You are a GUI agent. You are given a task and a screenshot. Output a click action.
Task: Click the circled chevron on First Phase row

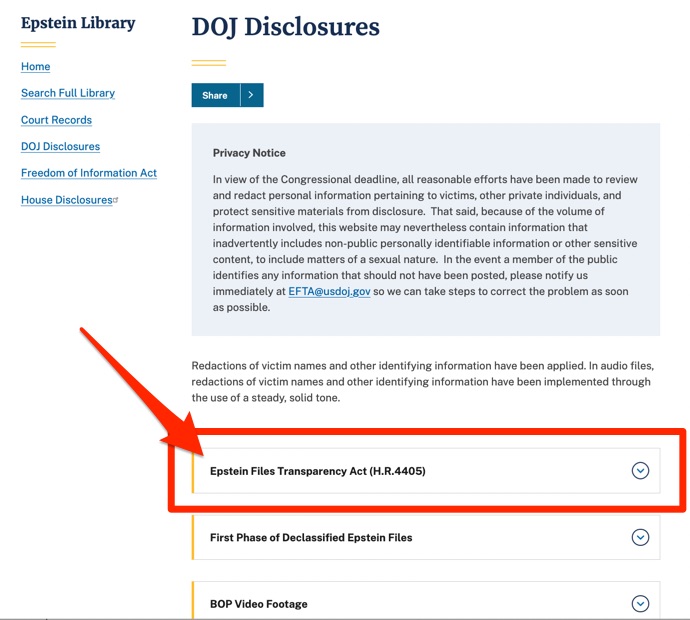point(640,537)
